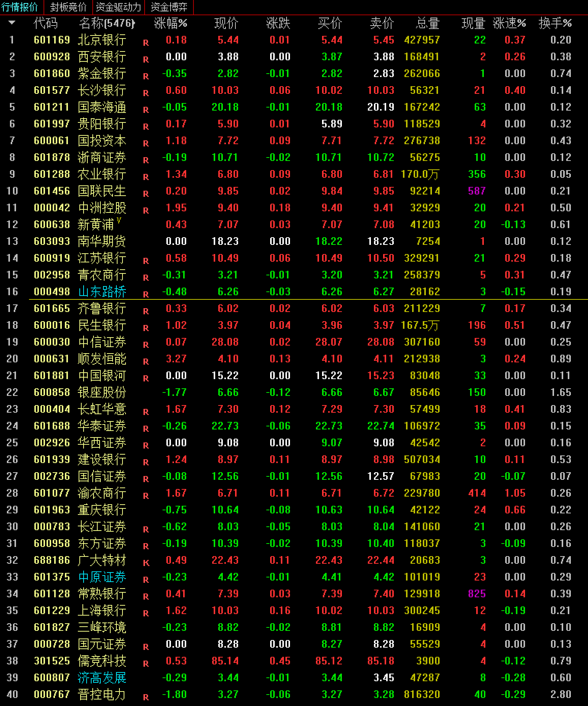Screen dimensions: 588x706
Task: Click the R icon beside 农业银行
Action: 146,177
